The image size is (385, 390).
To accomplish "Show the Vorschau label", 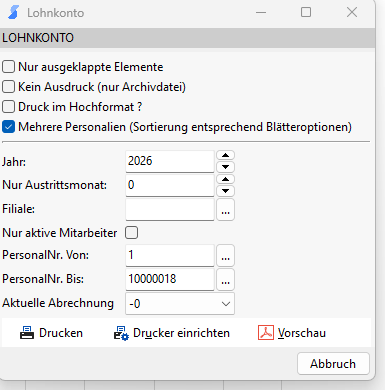I will click(302, 333).
